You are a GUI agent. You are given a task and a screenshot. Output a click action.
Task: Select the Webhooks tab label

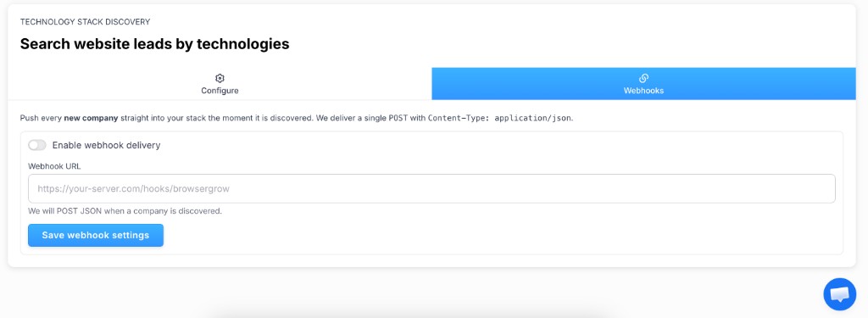click(x=644, y=90)
